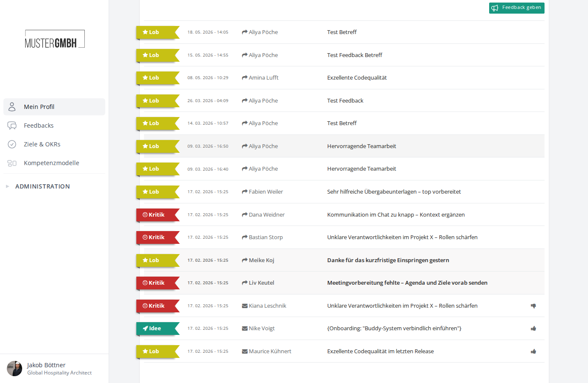The width and height of the screenshot is (588, 383).
Task: Open 'Meetingvorbereitung fehlte' feedback
Action: [407, 283]
